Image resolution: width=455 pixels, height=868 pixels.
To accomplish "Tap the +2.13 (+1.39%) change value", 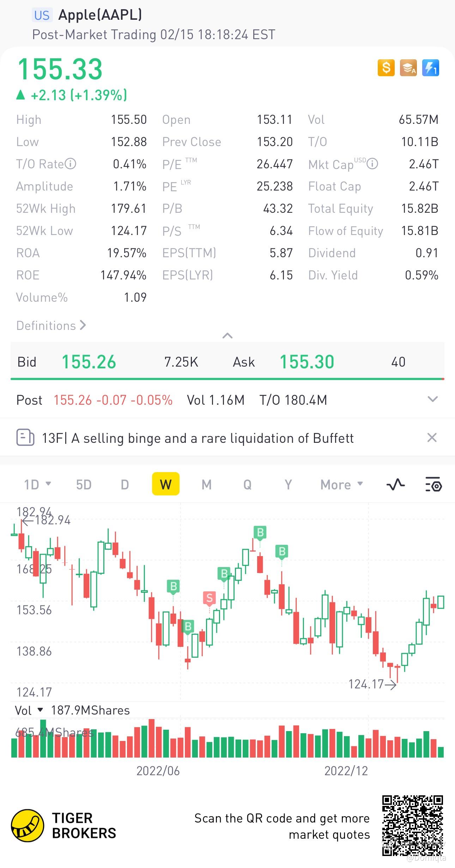I will 72,95.
